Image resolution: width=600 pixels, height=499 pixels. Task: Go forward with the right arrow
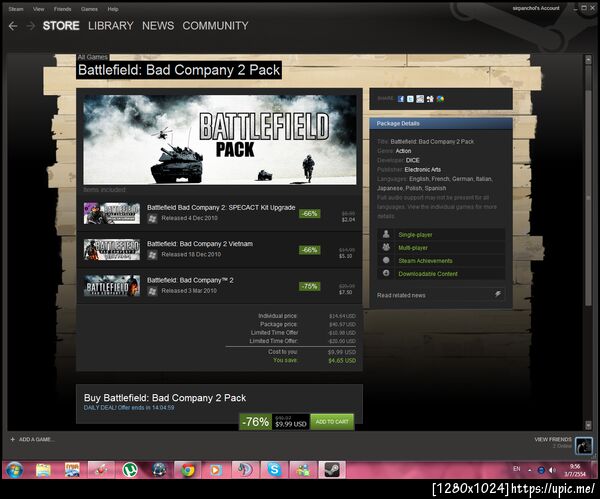coord(31,26)
